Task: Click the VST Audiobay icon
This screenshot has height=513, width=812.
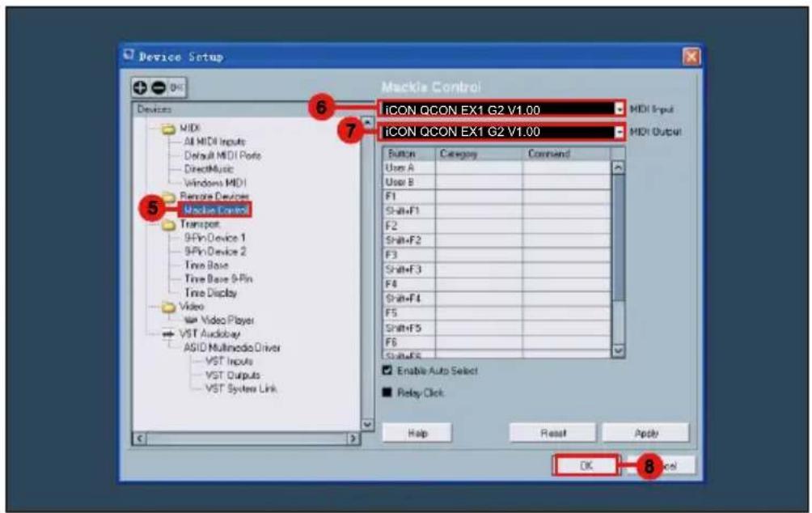Action: (x=168, y=334)
